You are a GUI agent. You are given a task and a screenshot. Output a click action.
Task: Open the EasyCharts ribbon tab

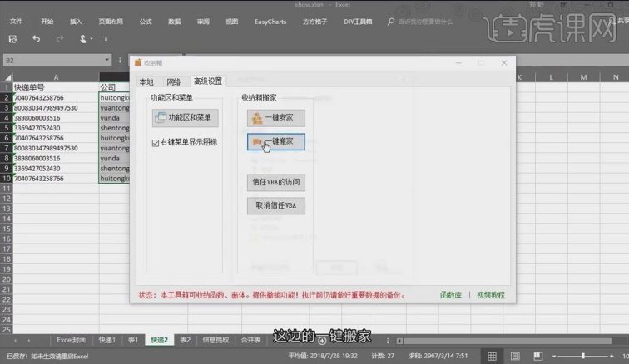click(x=270, y=22)
